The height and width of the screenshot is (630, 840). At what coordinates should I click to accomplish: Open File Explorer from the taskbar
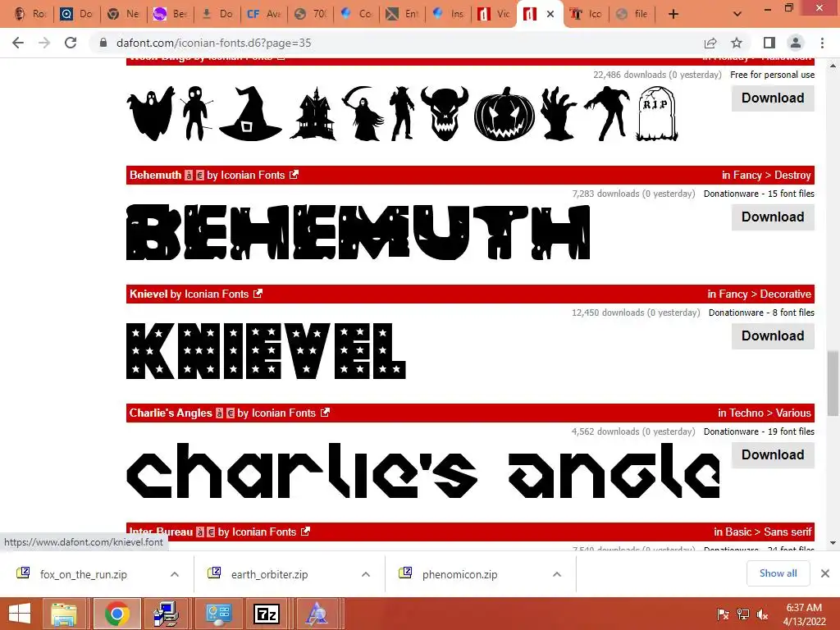[64, 614]
